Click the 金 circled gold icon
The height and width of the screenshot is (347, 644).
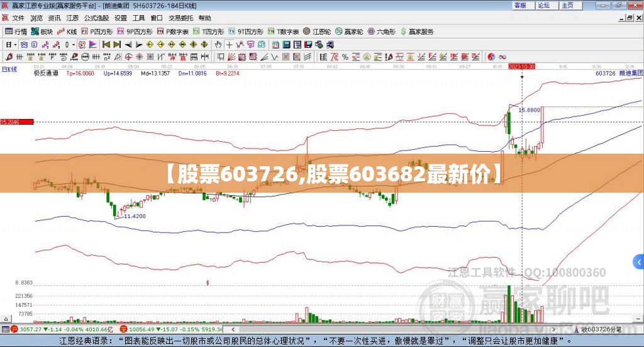[367, 57]
